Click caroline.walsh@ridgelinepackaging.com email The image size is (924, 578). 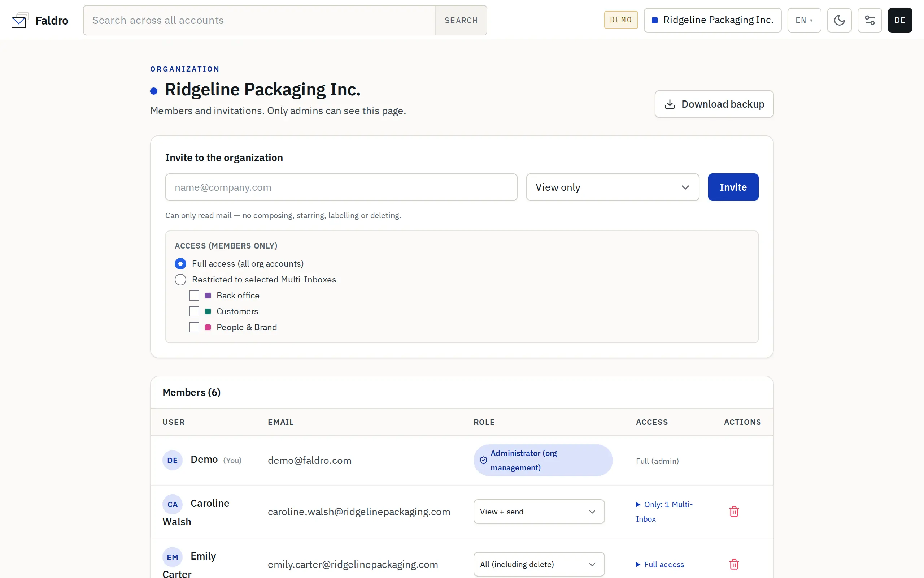click(359, 512)
